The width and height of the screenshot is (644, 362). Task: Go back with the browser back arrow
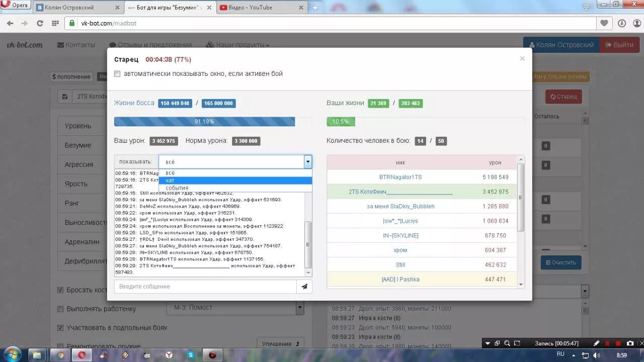click(10, 23)
